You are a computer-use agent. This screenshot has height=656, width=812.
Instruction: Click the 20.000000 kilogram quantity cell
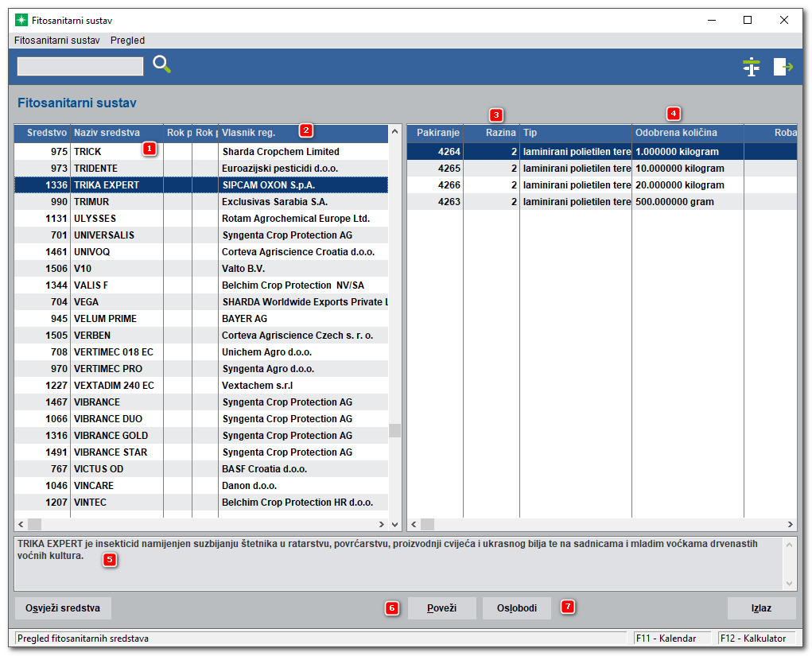688,184
